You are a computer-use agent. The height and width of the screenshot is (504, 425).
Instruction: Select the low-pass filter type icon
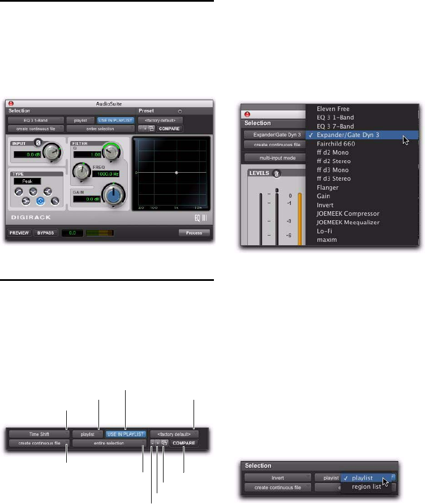point(55,201)
